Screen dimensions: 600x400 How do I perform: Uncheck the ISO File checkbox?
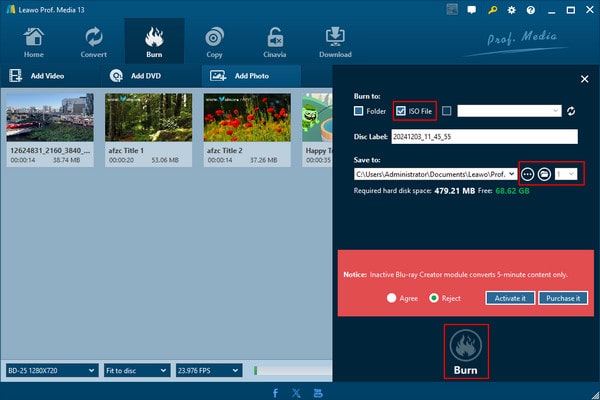401,111
